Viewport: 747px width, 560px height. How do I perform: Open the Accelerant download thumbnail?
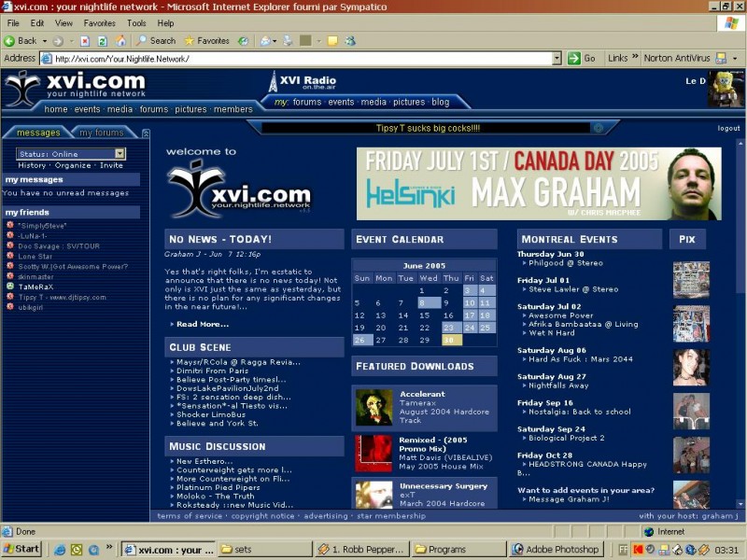374,407
